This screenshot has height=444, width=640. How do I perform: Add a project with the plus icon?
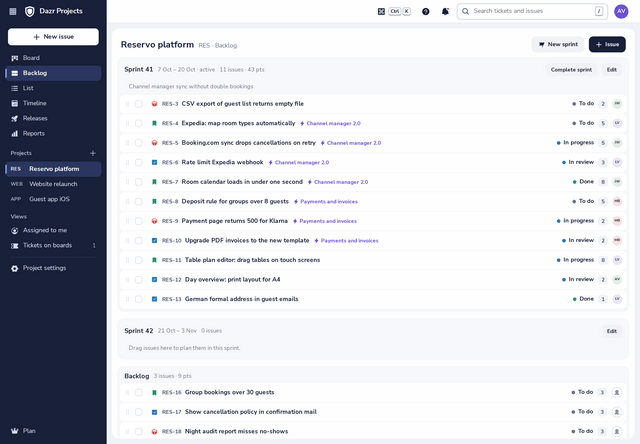point(93,153)
